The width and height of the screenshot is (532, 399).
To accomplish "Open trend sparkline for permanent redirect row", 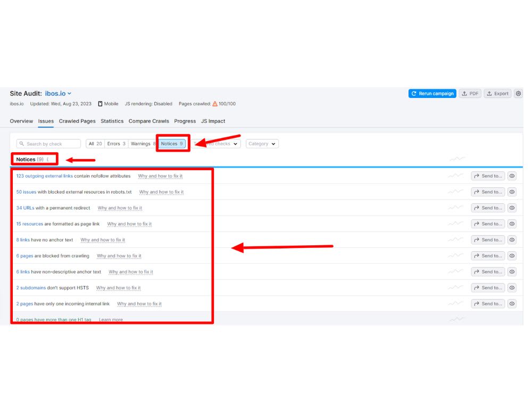I will [455, 207].
